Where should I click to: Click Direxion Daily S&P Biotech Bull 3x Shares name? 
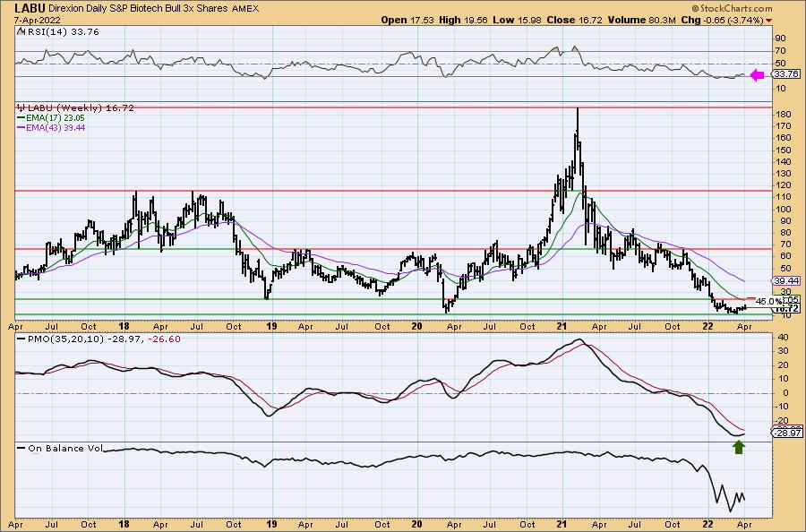pyautogui.click(x=139, y=9)
